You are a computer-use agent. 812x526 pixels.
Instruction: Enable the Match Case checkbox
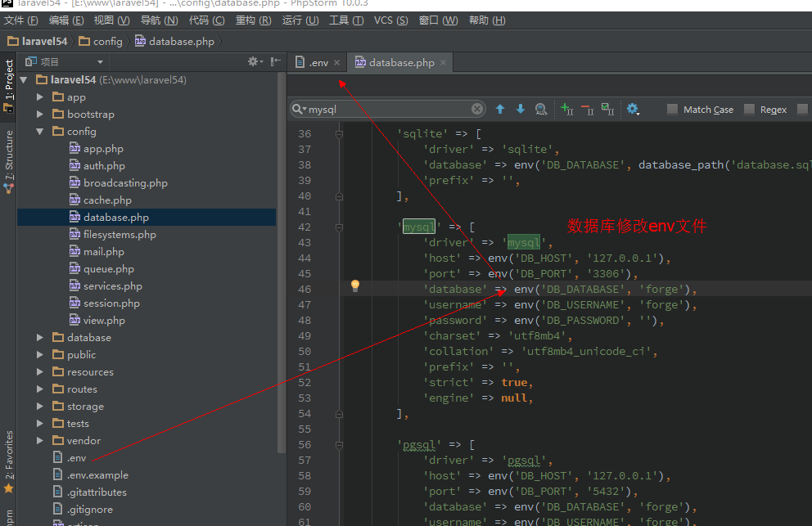coord(672,110)
